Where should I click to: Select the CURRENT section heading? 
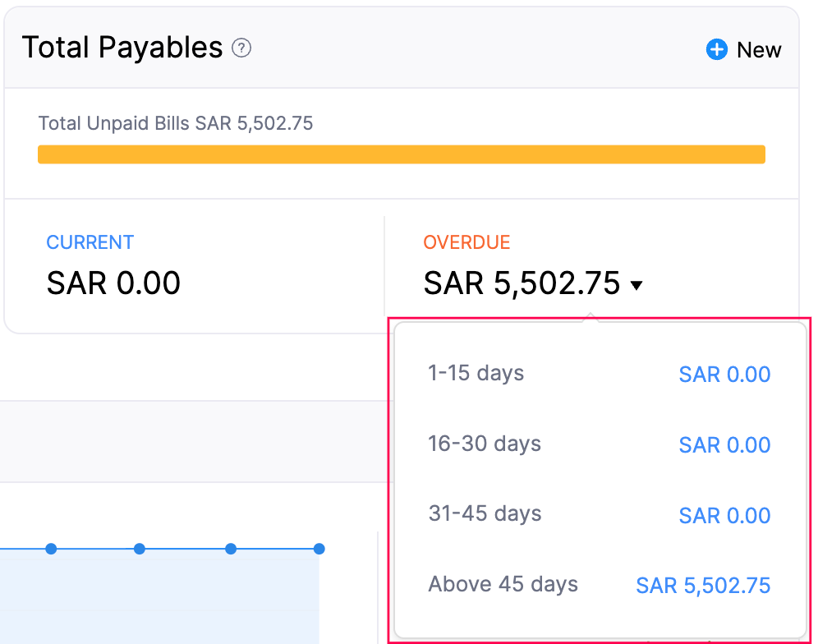point(90,242)
